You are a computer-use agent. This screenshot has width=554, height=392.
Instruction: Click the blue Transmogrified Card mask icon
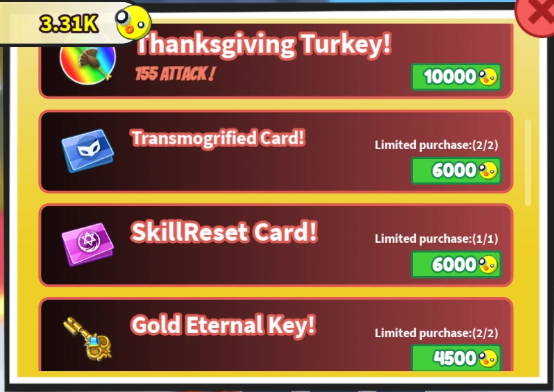tap(87, 151)
